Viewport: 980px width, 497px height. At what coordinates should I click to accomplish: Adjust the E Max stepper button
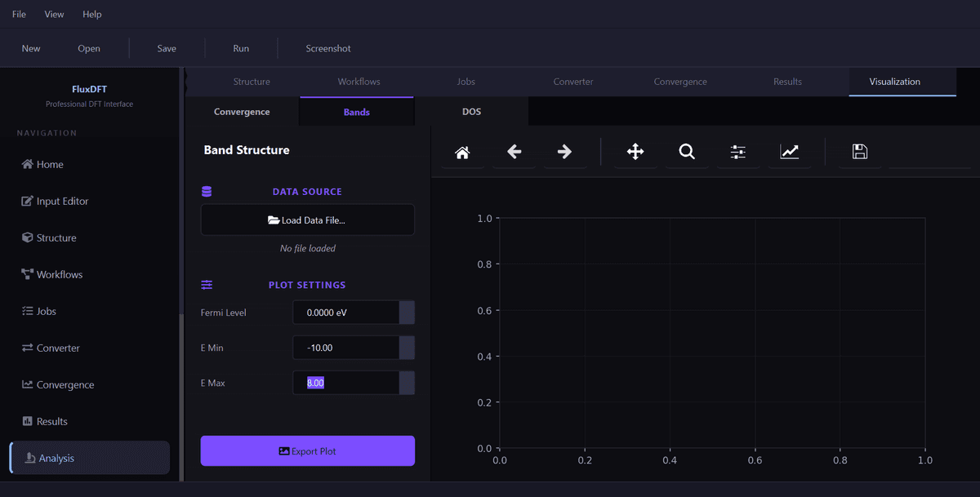[407, 383]
